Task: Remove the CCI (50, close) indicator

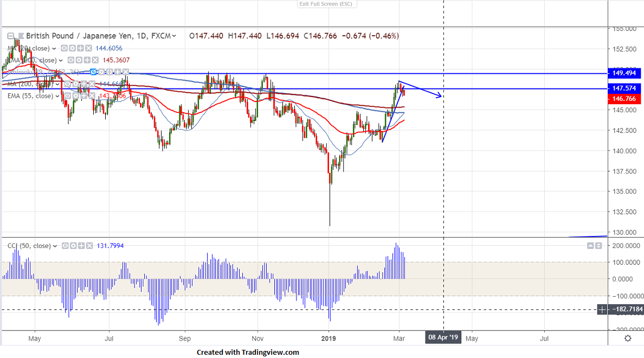Action: 89,246
